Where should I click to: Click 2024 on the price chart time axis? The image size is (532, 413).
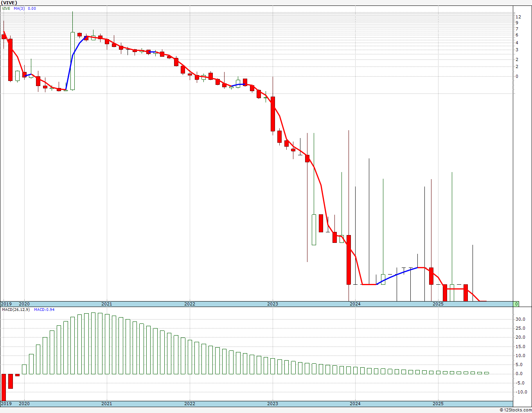tap(355, 304)
